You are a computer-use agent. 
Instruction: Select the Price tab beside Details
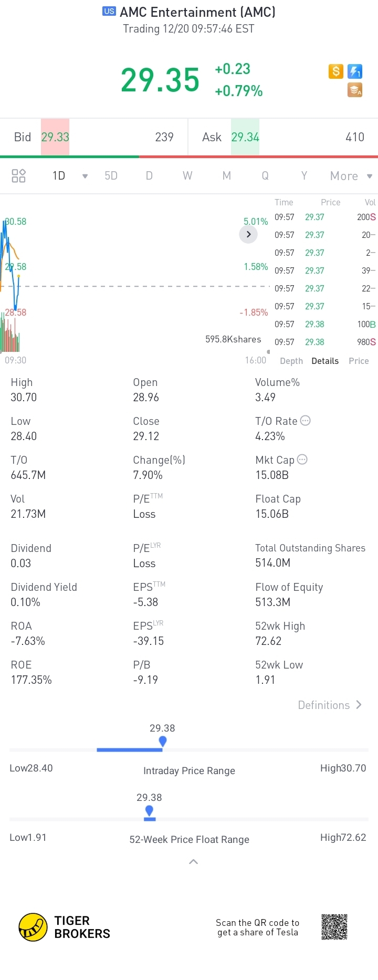coord(359,361)
